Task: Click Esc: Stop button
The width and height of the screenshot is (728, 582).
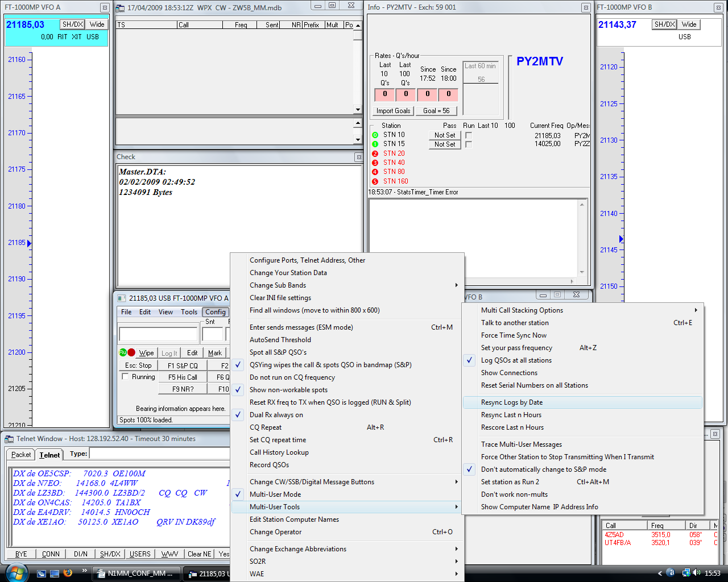Action: click(138, 365)
